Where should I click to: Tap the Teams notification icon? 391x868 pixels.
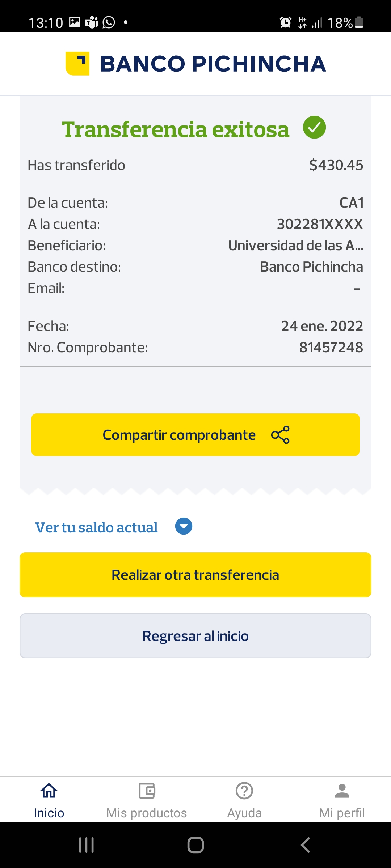(92, 22)
